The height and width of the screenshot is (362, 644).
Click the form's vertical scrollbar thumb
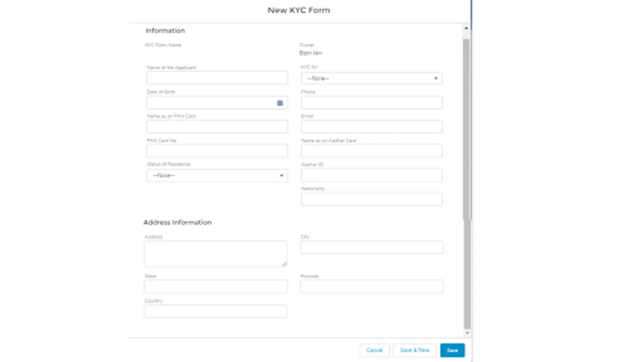pyautogui.click(x=466, y=129)
